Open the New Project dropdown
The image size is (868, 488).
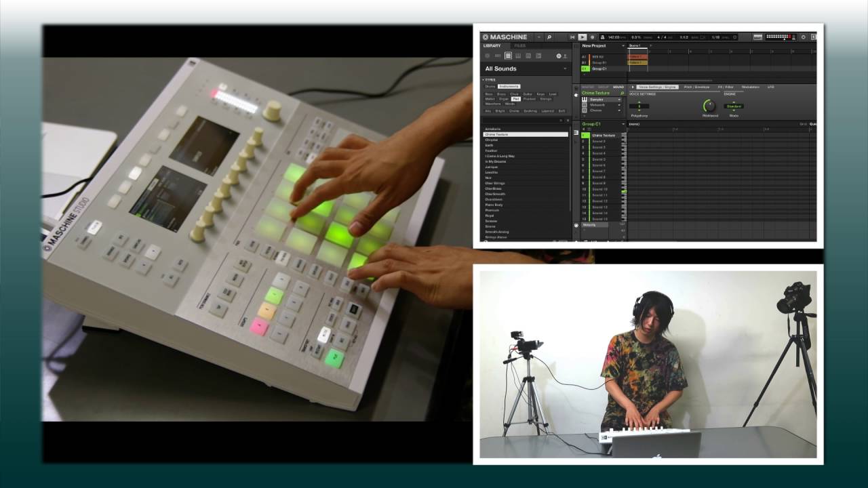623,45
